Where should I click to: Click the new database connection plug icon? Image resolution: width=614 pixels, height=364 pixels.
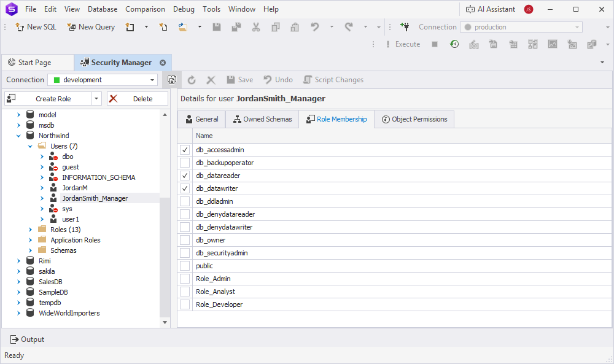405,27
